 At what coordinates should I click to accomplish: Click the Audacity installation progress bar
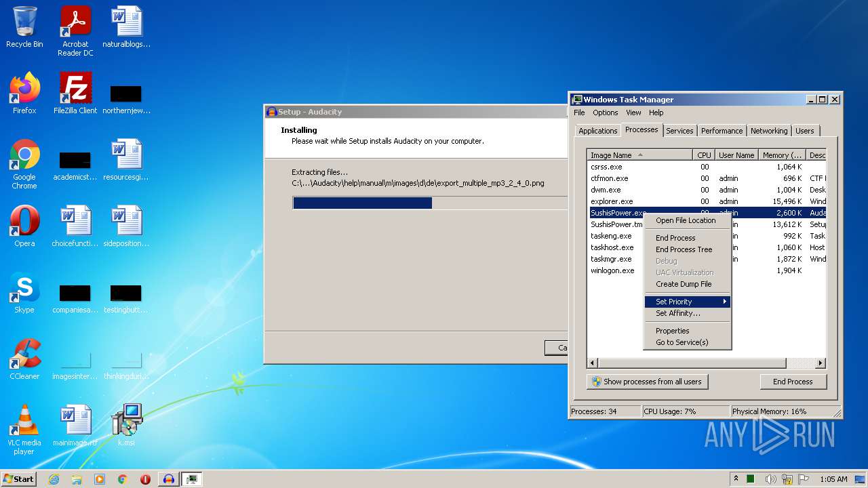tap(430, 203)
